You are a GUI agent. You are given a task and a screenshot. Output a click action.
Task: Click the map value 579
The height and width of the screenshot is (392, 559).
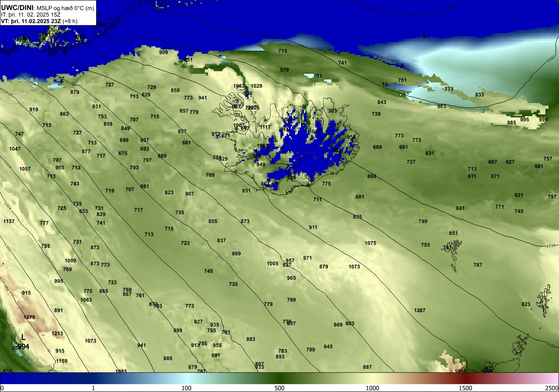(x=284, y=70)
